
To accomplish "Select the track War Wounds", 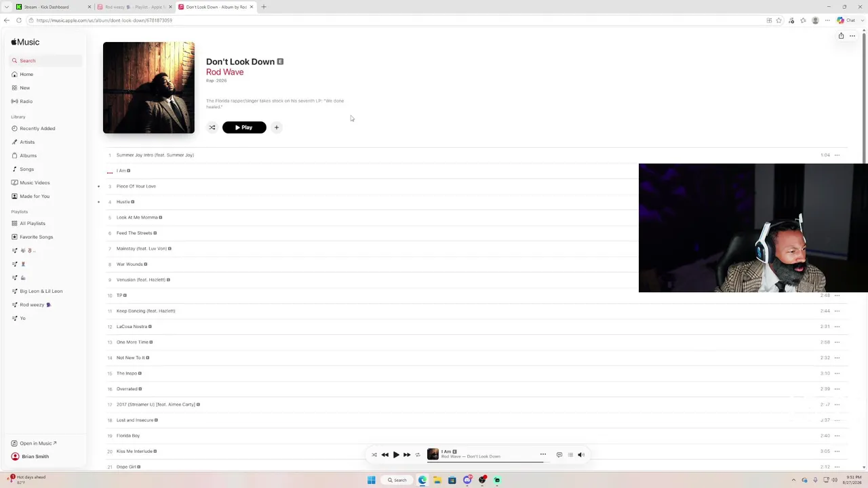I will point(130,264).
